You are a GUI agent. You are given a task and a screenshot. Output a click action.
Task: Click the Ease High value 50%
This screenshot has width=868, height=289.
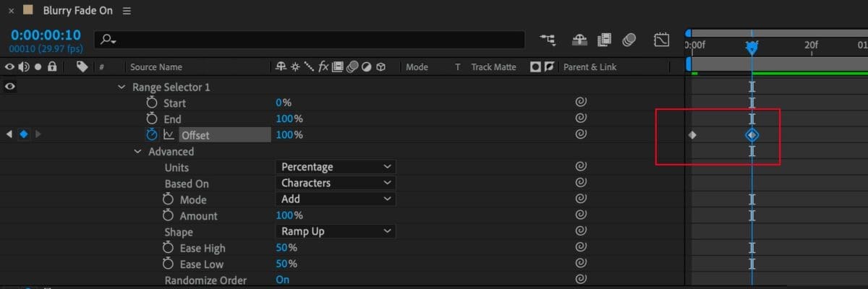286,248
